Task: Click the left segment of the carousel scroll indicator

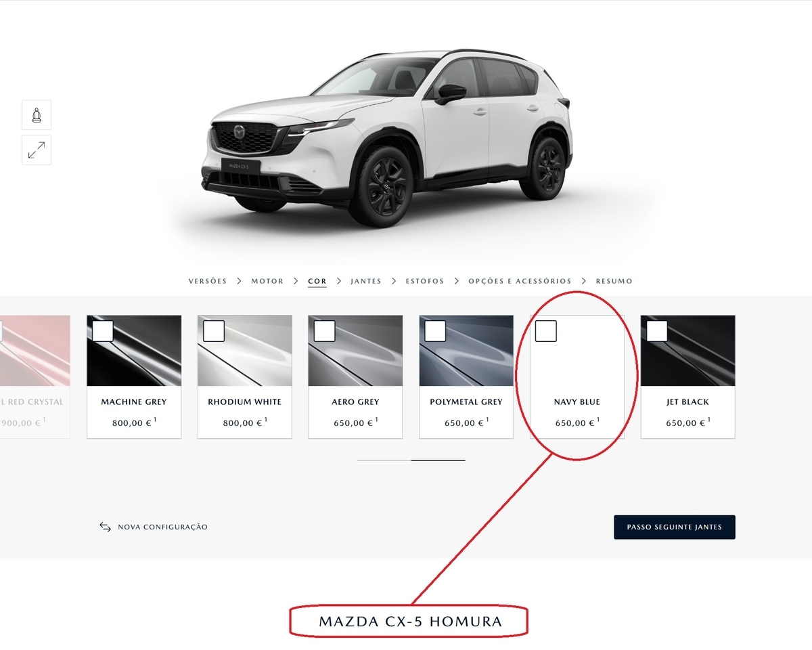Action: pos(384,460)
